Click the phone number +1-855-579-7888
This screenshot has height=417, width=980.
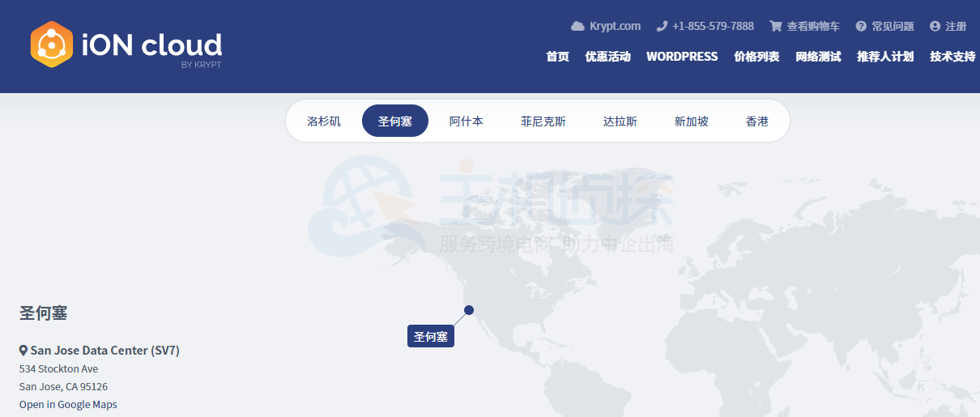[x=713, y=26]
